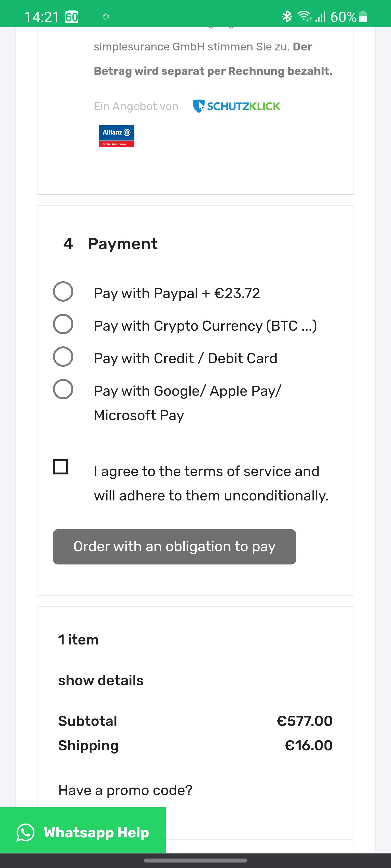
Task: Tap the 60 refresh rate indicator icon
Action: click(72, 17)
